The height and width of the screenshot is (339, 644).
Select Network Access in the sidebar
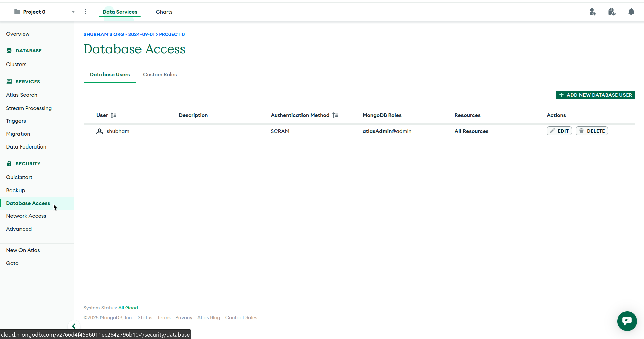tap(26, 216)
